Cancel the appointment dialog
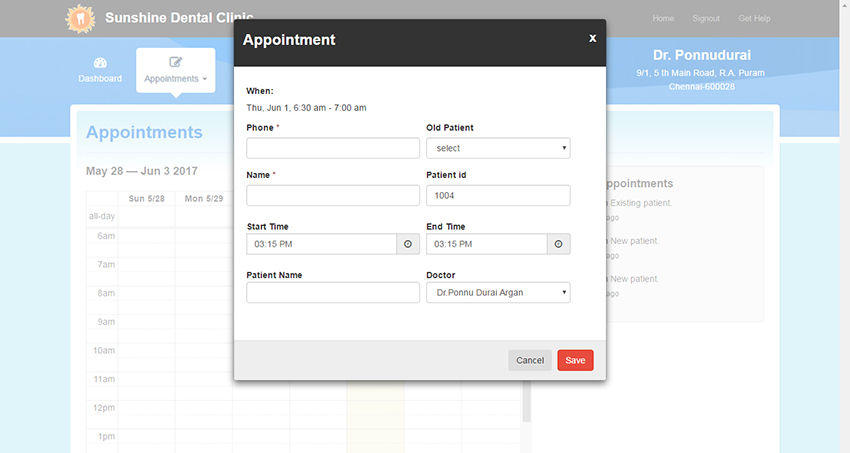This screenshot has width=850, height=453. 529,360
